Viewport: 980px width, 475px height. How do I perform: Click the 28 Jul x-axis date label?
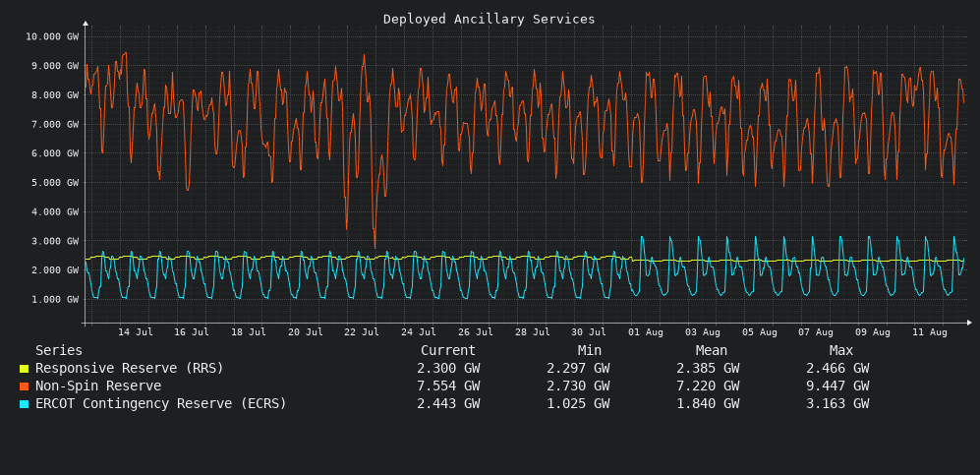[x=533, y=332]
